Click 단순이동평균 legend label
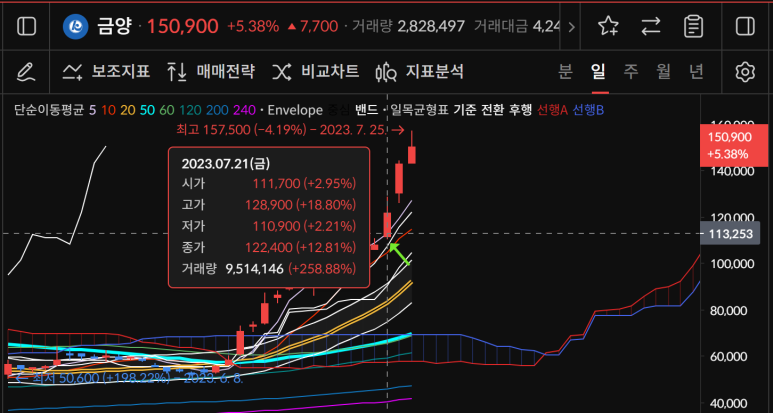The image size is (773, 413). pos(49,110)
